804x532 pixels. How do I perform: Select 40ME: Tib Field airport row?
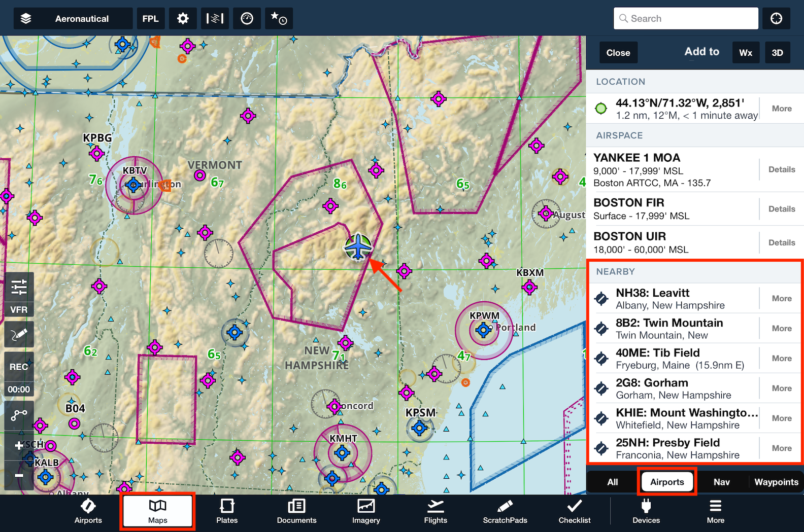(674, 359)
